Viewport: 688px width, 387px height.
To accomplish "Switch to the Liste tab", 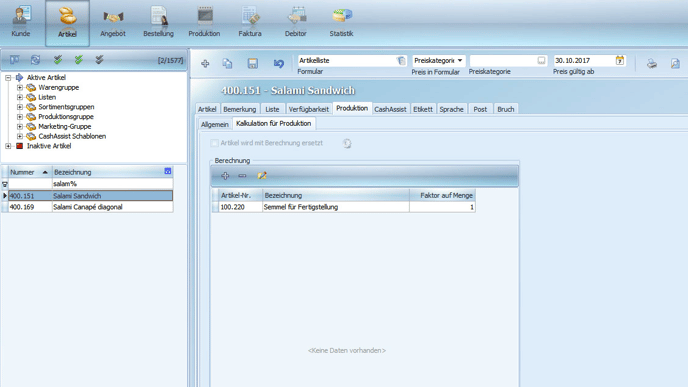I will pos(272,109).
